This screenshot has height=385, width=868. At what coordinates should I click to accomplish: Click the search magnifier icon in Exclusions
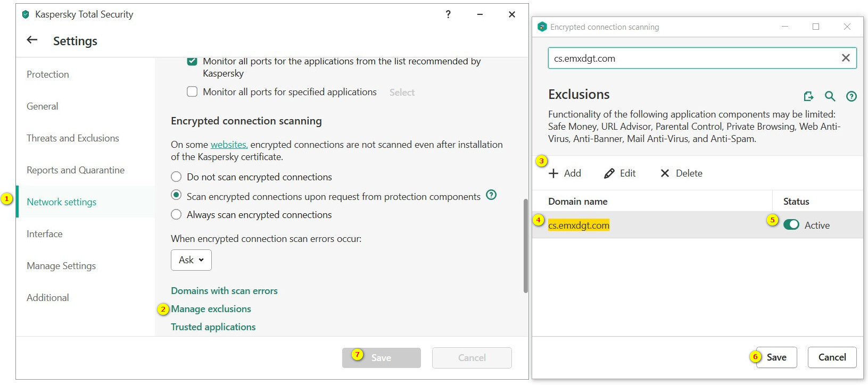tap(830, 96)
